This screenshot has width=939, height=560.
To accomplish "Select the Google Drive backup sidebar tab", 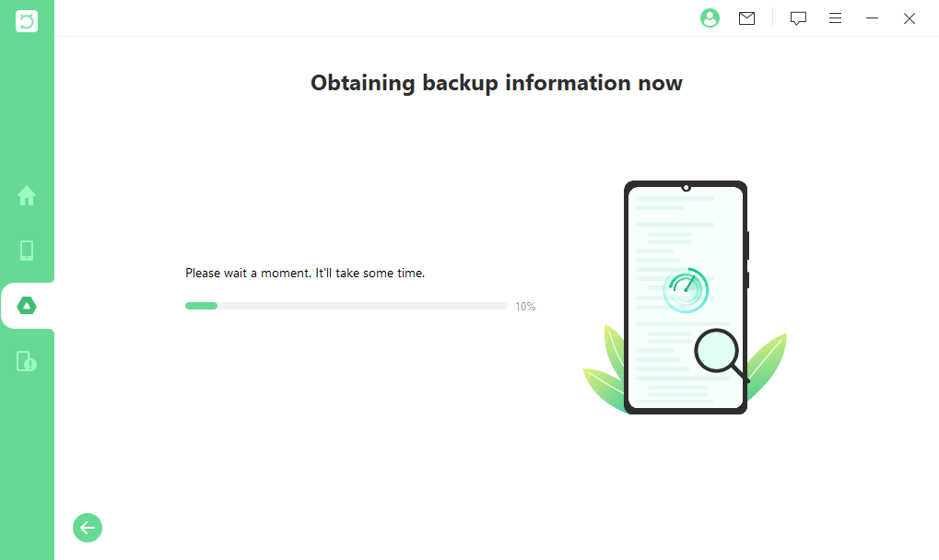I will click(x=27, y=306).
